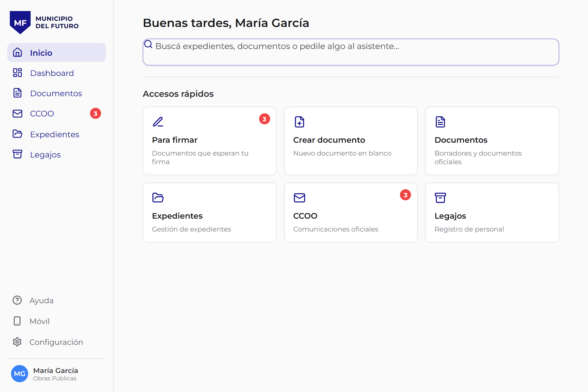Click 'MUNICIPIO DEL FUTURO' brand text
Screen dimensions: 588x392
(57, 22)
